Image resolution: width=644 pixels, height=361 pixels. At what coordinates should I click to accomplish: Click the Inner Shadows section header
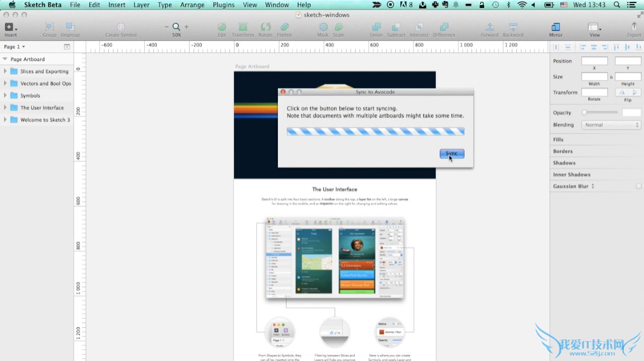(x=572, y=174)
